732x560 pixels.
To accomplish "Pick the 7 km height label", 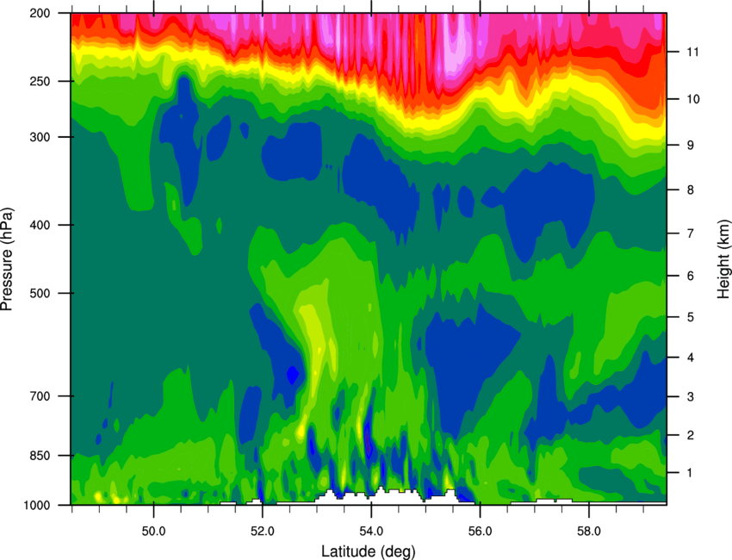I will point(691,233).
